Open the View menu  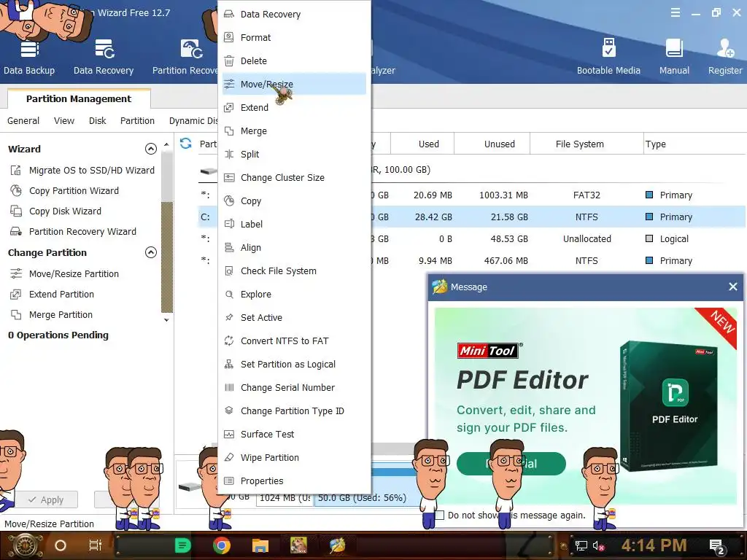64,121
